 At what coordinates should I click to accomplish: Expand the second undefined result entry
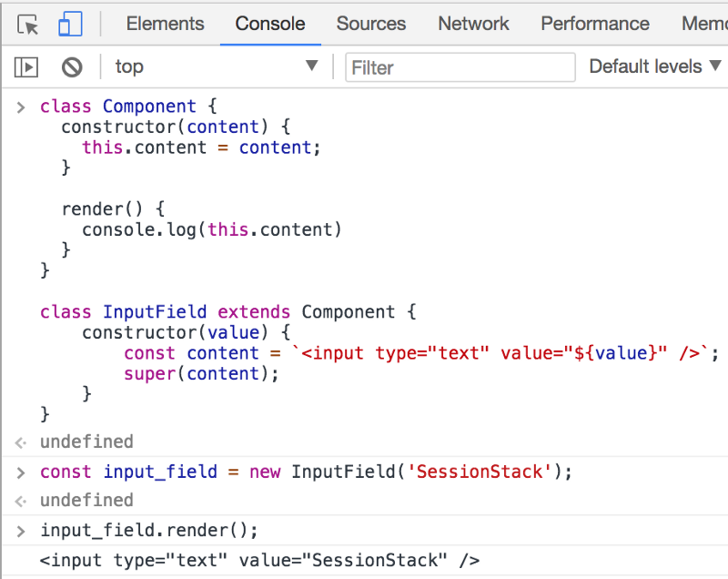20,501
